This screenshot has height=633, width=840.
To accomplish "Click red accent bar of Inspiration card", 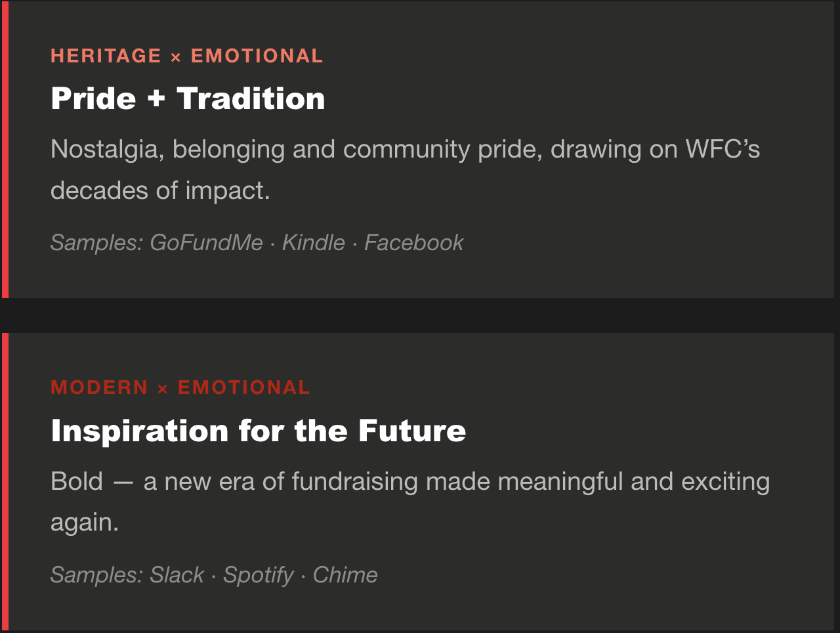I will click(5, 483).
